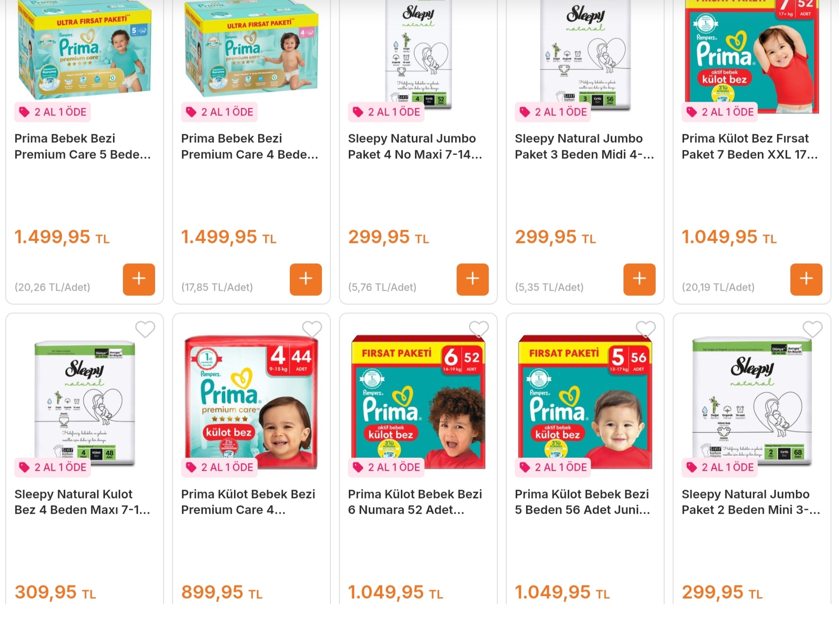The height and width of the screenshot is (644, 839).
Task: Open Sleepy Natural Jumbo Paket 4 No title
Action: click(415, 146)
